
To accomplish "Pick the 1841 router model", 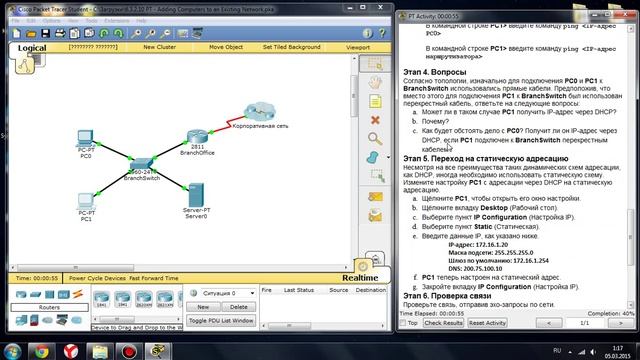I will click(x=101, y=299).
